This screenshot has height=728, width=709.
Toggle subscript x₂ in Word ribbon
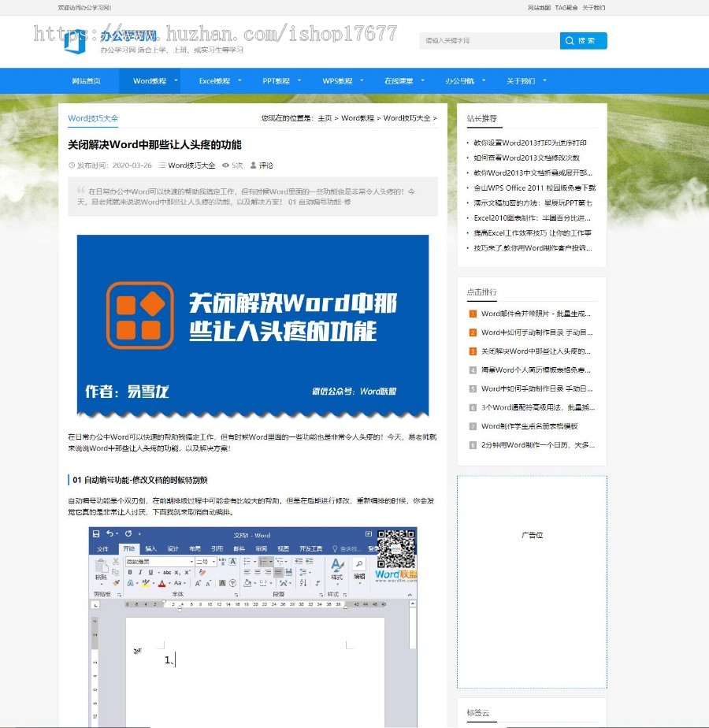(177, 573)
